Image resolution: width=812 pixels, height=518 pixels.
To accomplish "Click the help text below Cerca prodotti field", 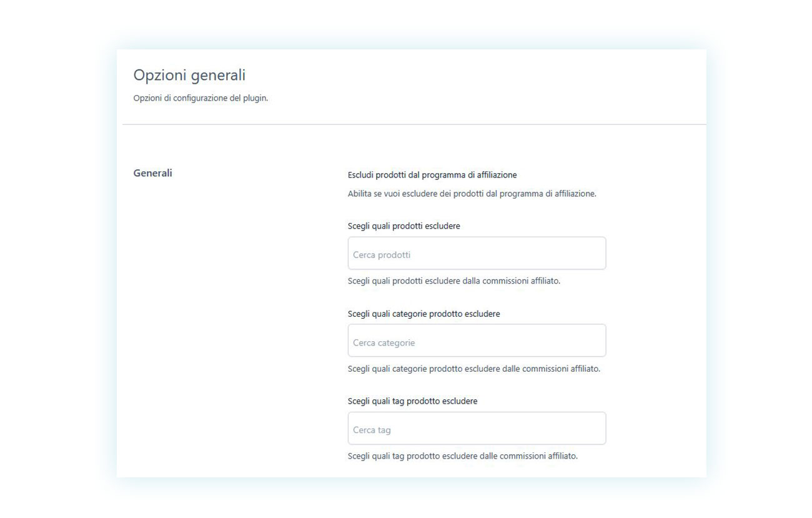I will click(x=453, y=281).
